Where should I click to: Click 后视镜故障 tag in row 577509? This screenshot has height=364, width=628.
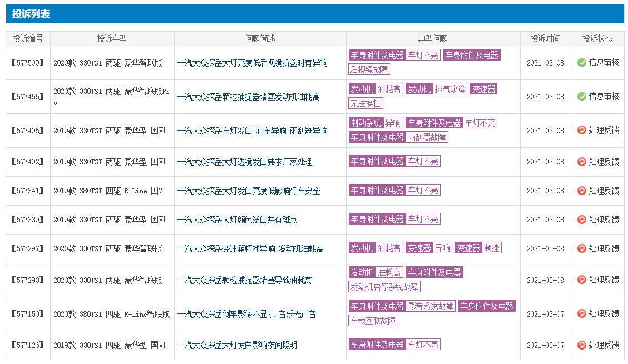[x=369, y=69]
